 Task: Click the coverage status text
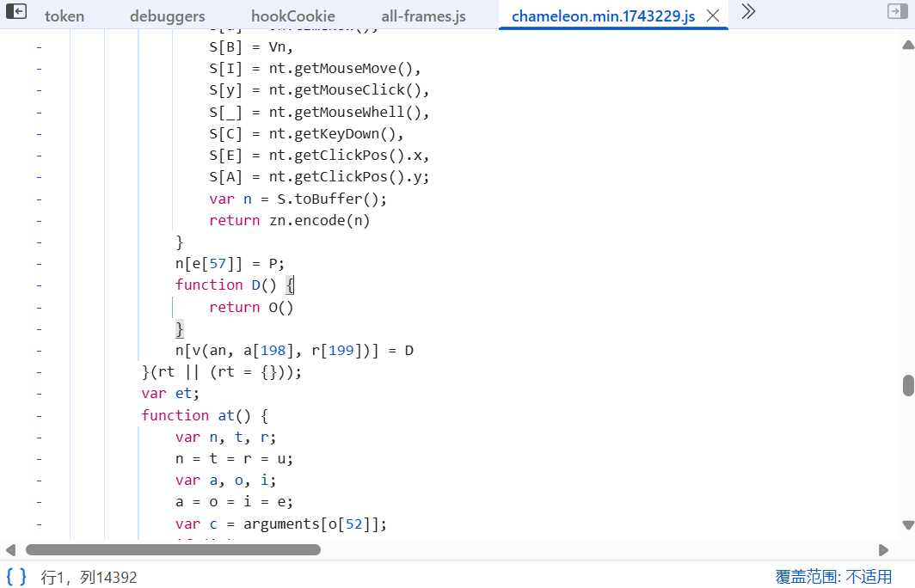(833, 577)
